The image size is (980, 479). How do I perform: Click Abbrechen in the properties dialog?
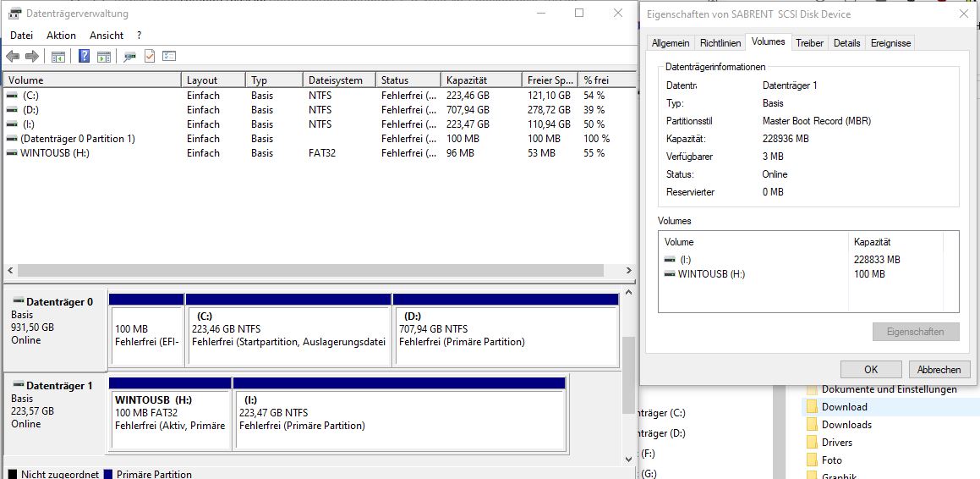(939, 370)
